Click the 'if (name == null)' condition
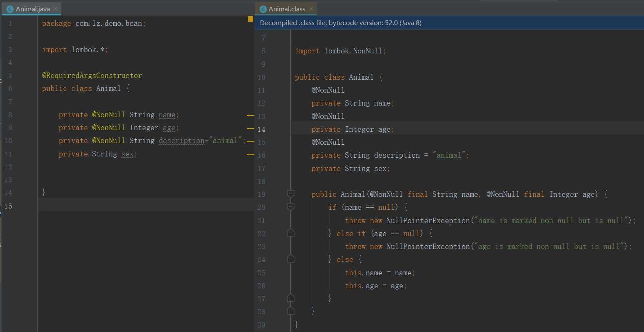The image size is (644, 332). (x=363, y=207)
